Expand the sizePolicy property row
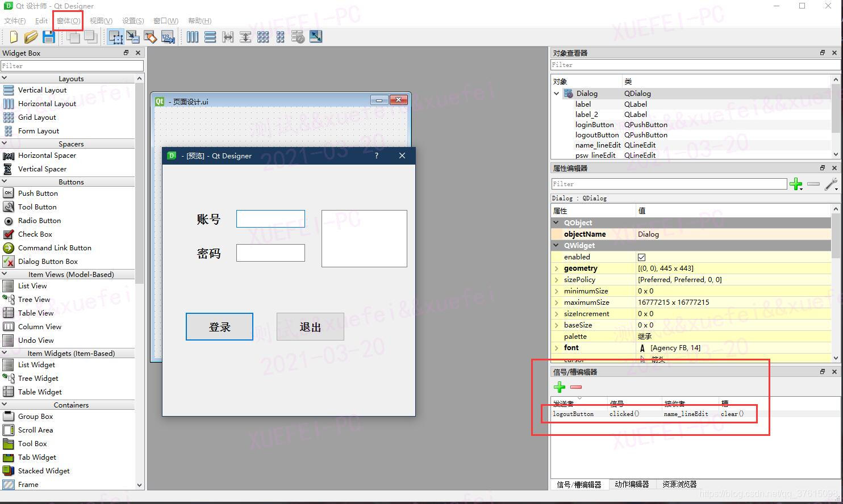This screenshot has width=843, height=504. pos(557,280)
